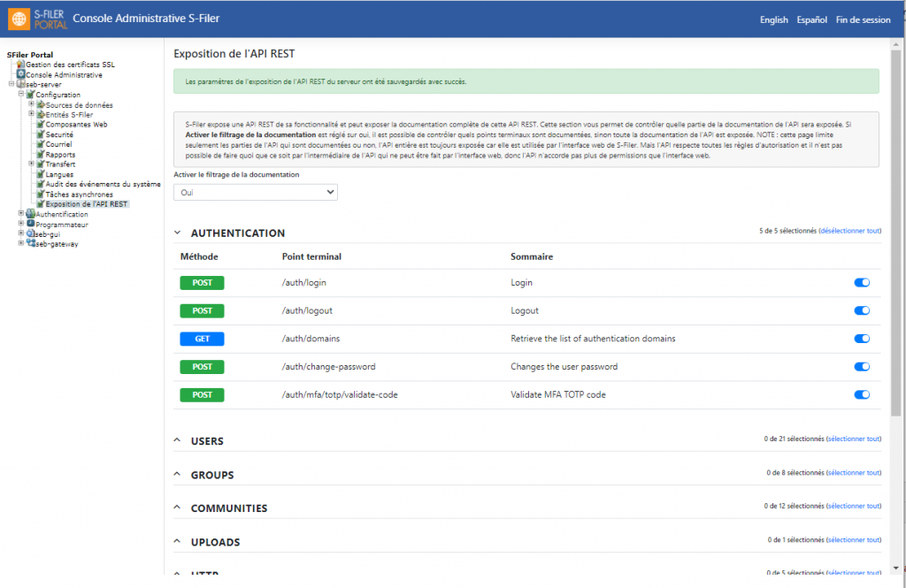Switch language to Español
Viewport: 906px width, 588px height.
tap(812, 19)
